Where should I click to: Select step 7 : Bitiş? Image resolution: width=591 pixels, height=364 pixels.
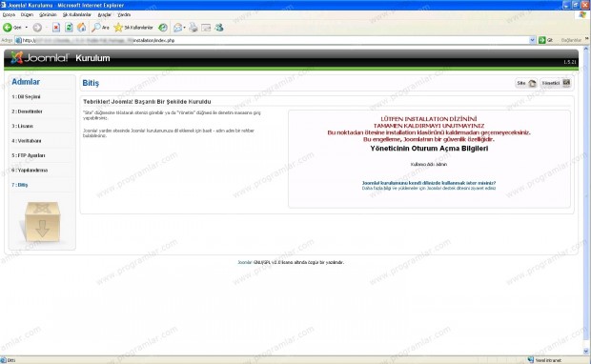(x=20, y=185)
